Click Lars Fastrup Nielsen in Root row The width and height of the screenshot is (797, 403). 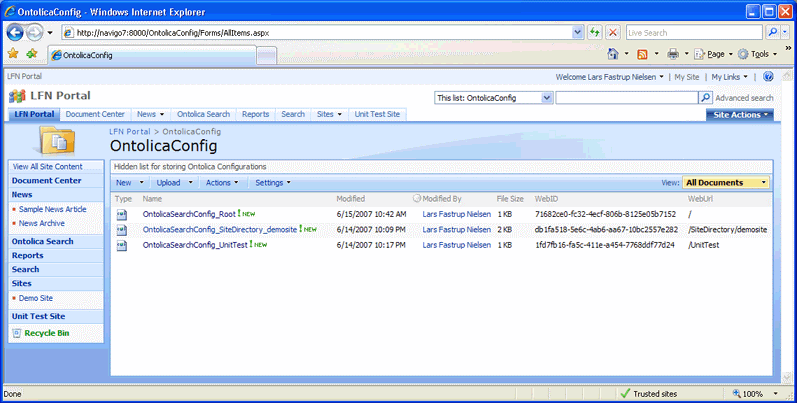(x=456, y=214)
